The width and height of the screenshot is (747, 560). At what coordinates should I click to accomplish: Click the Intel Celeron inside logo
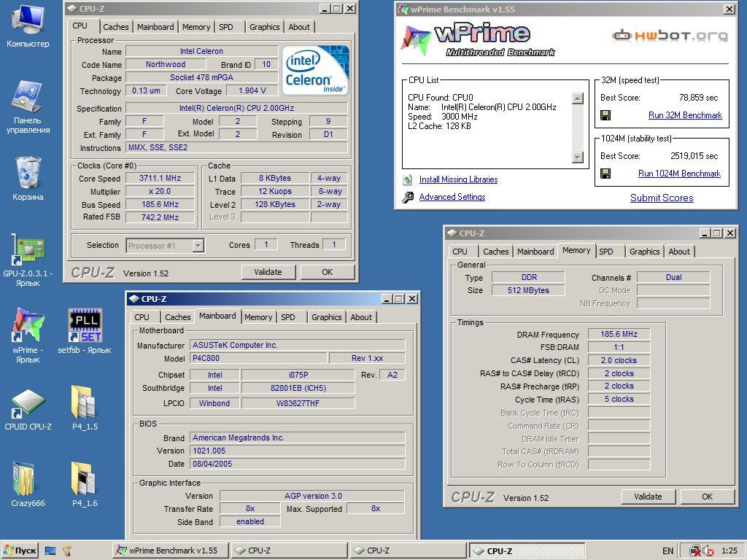click(x=315, y=70)
